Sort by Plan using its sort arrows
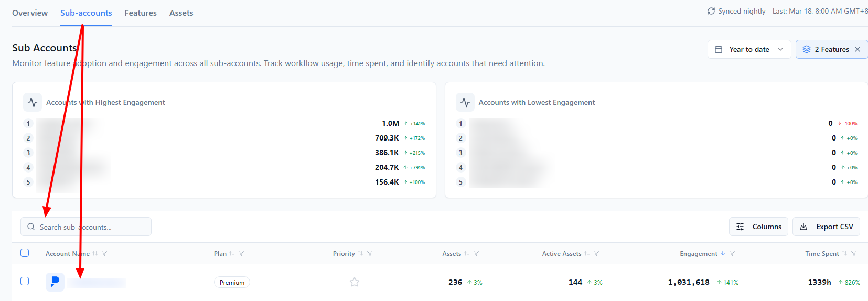868x301 pixels. pyautogui.click(x=232, y=253)
